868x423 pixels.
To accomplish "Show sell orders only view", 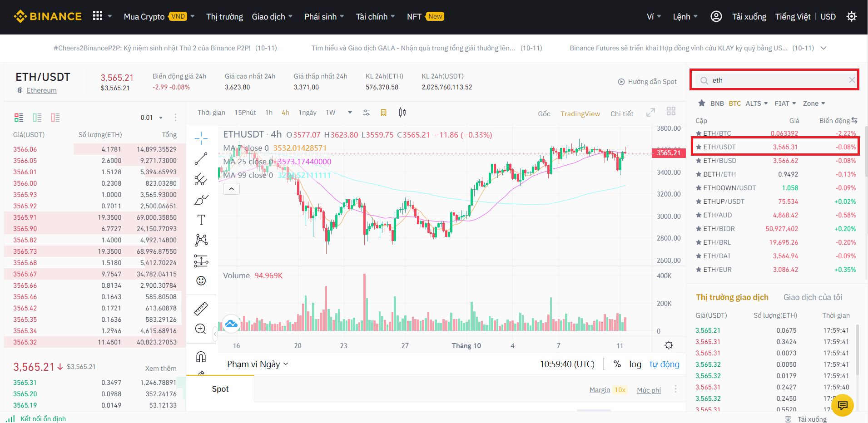I will pyautogui.click(x=55, y=118).
